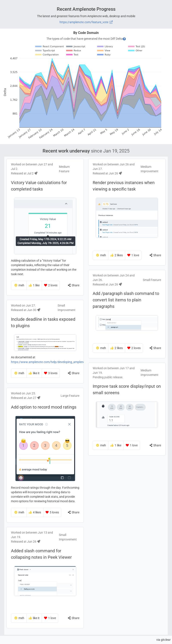Toggle the Ruby legend entry

[104, 55]
